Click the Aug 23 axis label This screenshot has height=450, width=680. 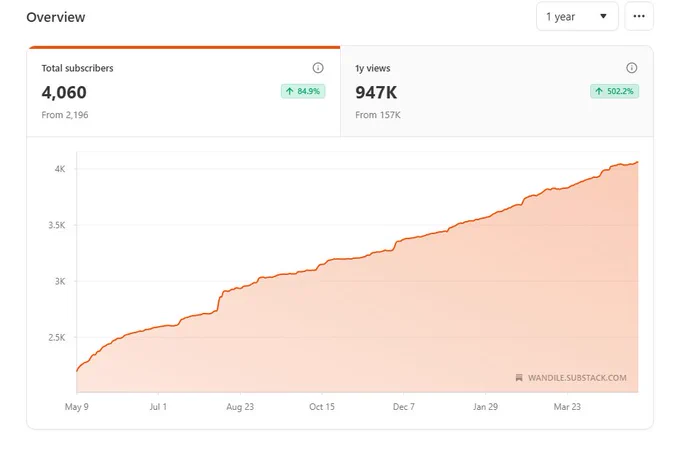click(240, 407)
